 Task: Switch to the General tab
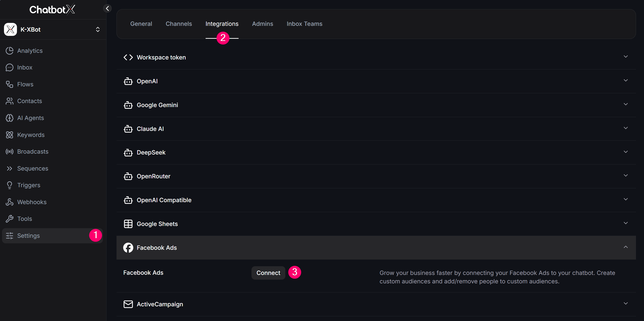coord(141,24)
